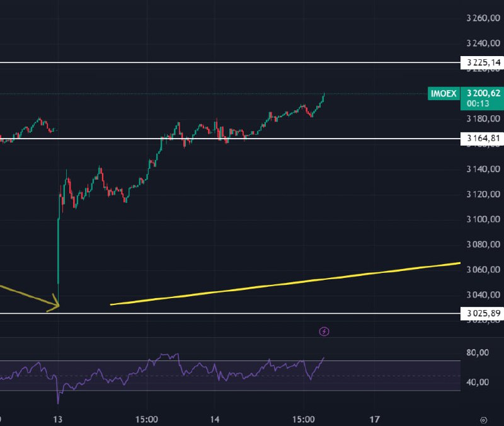Click the price scale value 3 120,00
The image size is (504, 426).
click(483, 194)
